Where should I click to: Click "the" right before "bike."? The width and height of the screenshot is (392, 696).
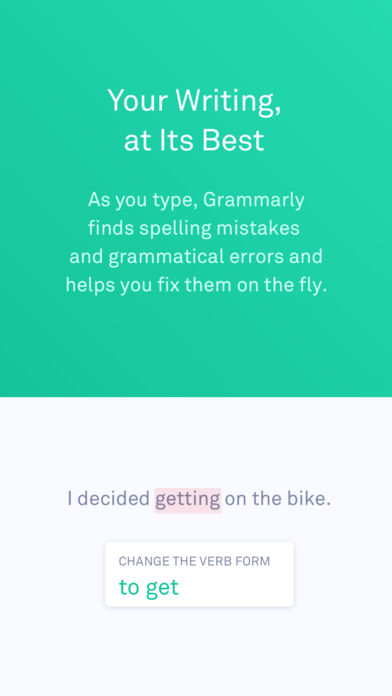pyautogui.click(x=267, y=498)
